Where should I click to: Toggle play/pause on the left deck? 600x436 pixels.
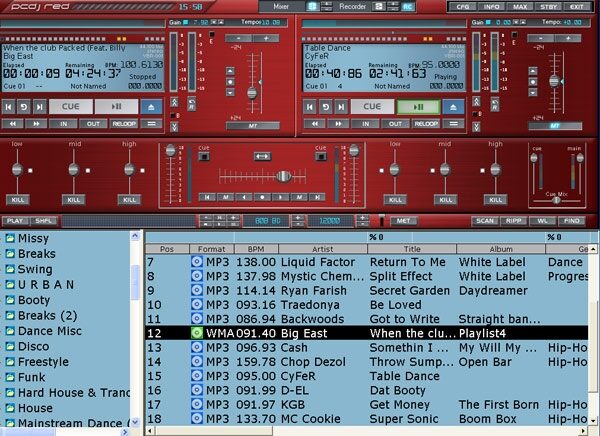click(116, 106)
